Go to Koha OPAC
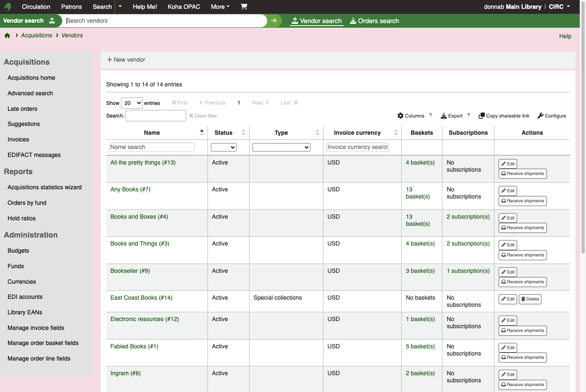This screenshot has height=392, width=586. point(184,7)
